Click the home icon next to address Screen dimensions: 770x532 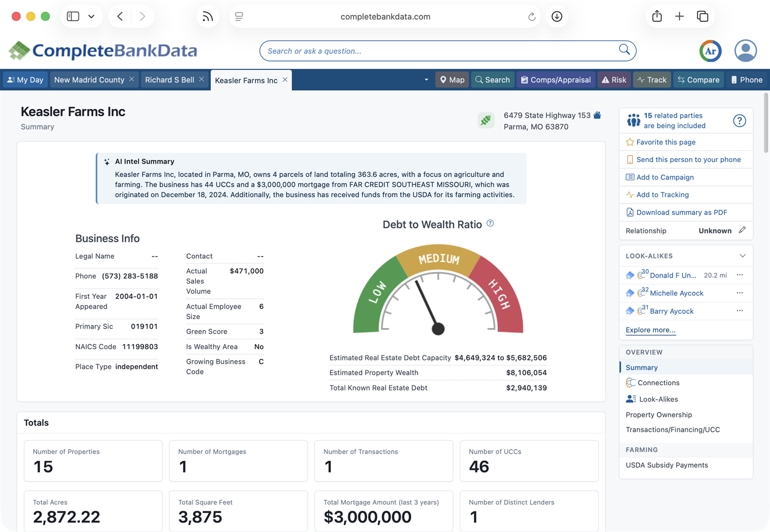597,115
